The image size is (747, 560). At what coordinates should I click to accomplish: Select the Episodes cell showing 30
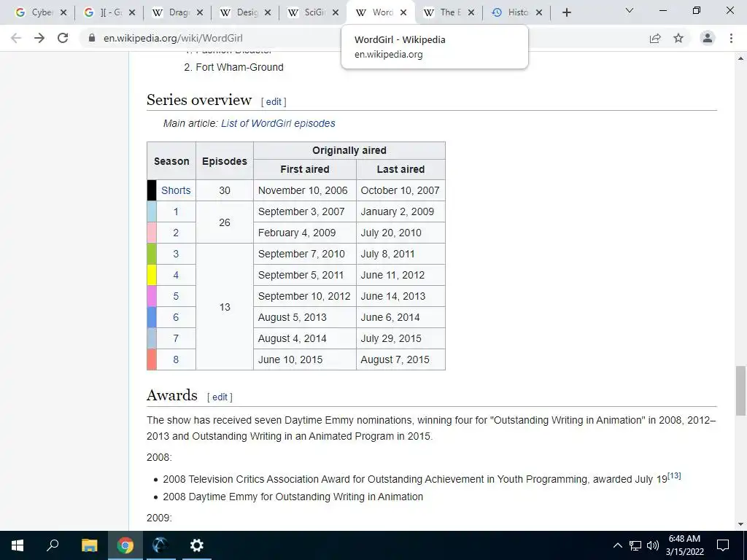click(x=225, y=190)
